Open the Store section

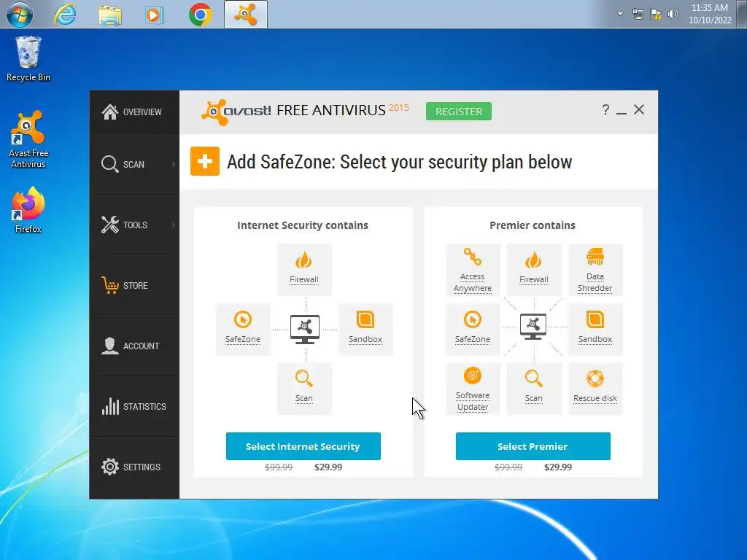(134, 285)
